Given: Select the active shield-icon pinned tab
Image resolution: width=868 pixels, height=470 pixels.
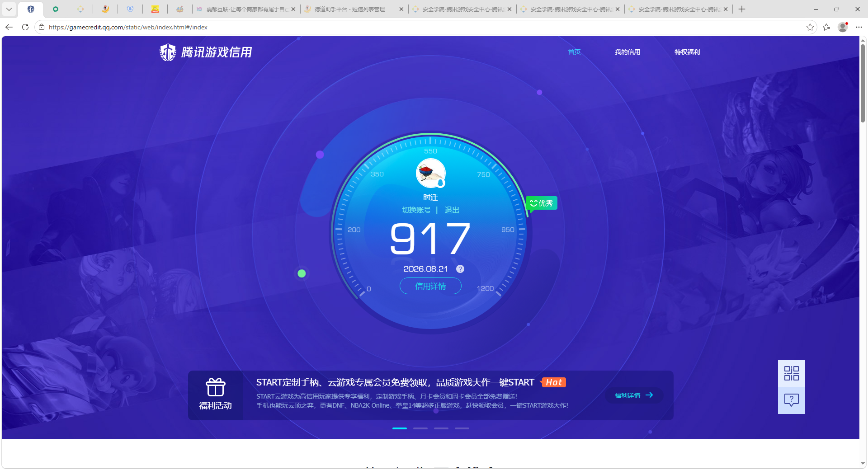Looking at the screenshot, I should coord(31,9).
